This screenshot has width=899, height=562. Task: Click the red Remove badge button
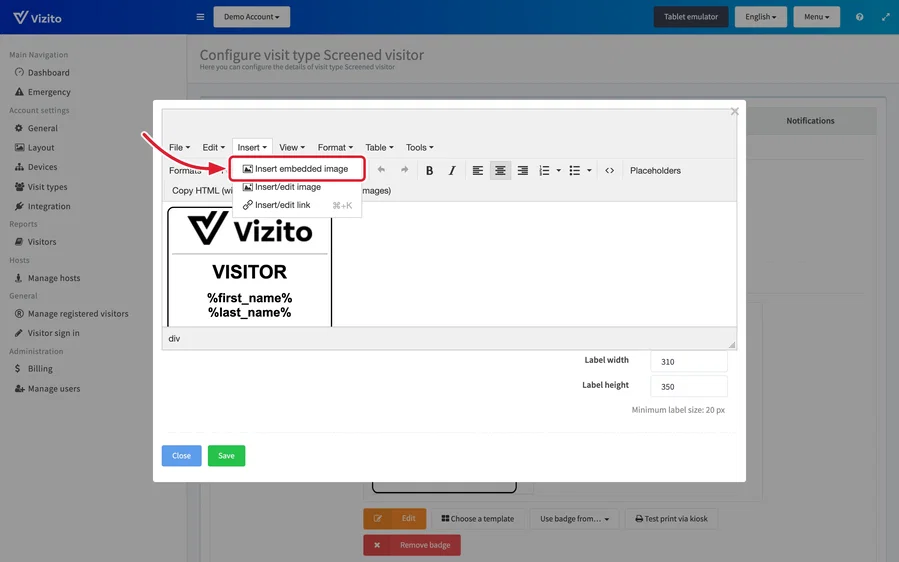[412, 545]
